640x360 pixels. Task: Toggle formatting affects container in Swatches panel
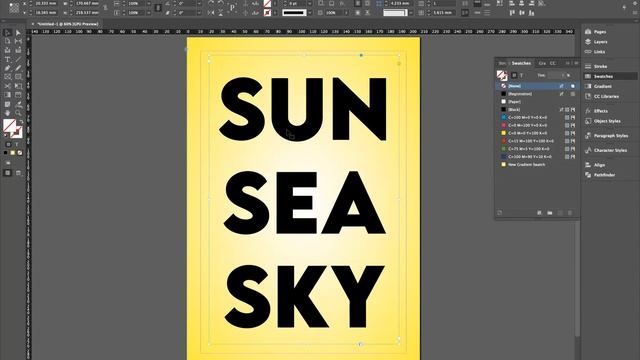(514, 75)
